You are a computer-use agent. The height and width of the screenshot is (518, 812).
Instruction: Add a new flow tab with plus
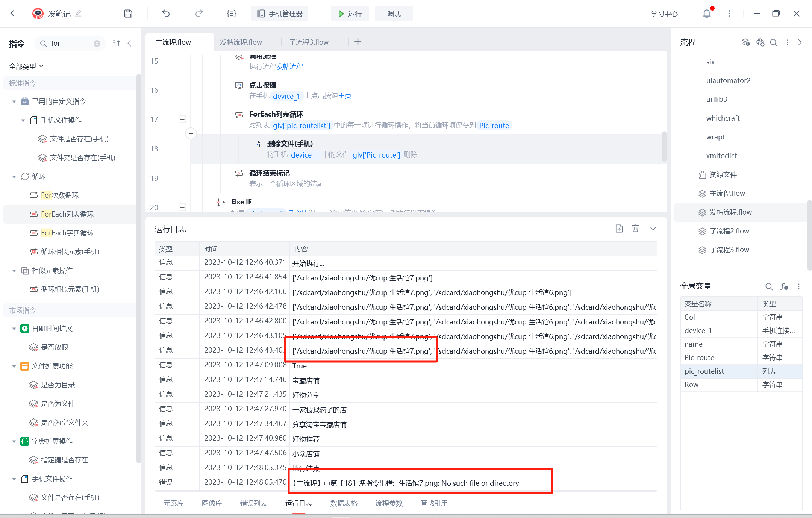358,42
